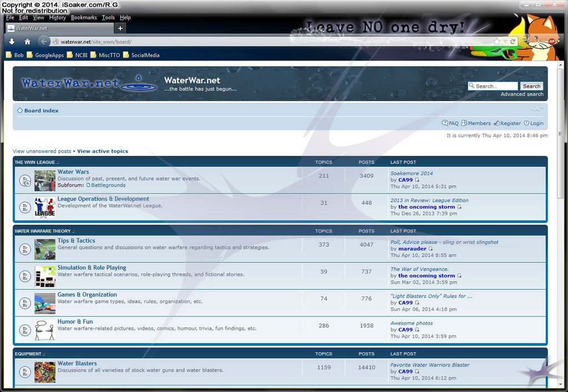Click forum status icon for Water Blasters
This screenshot has width=568, height=392.
point(25,371)
